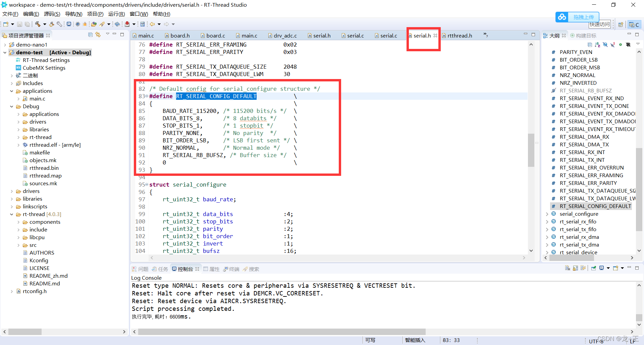The image size is (644, 345).
Task: Toggle hide fields in outline
Action: (x=605, y=45)
